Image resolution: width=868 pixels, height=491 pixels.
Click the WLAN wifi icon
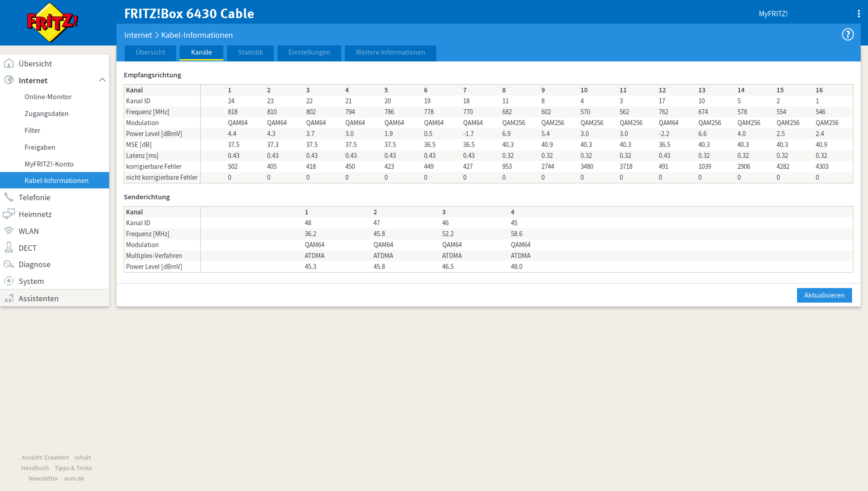[x=9, y=231]
